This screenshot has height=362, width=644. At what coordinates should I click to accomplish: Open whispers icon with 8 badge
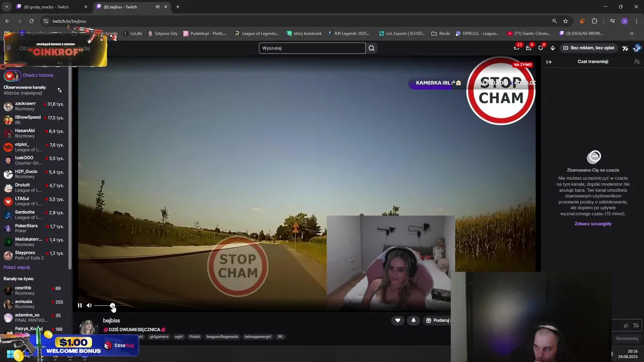(x=541, y=48)
